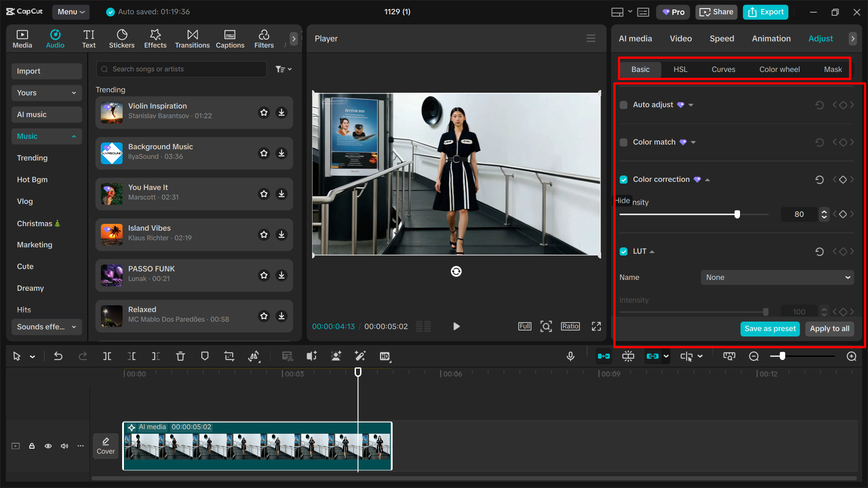Click the Apply to all button
This screenshot has width=868, height=488.
point(829,329)
